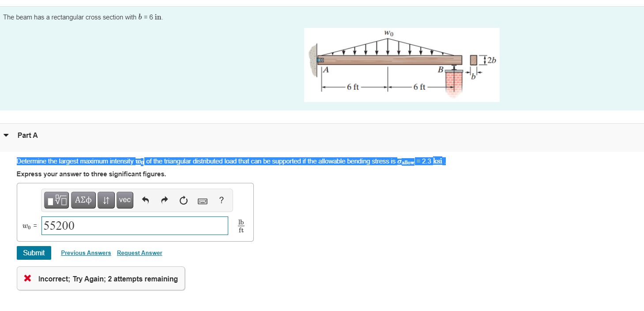Click Request Answer
Screen dimensions: 644x311
coord(139,253)
